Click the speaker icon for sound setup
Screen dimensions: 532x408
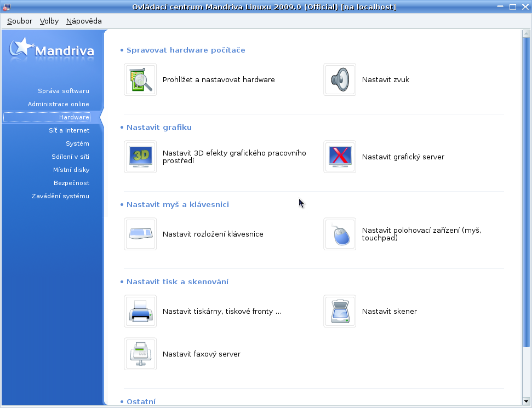pos(340,80)
